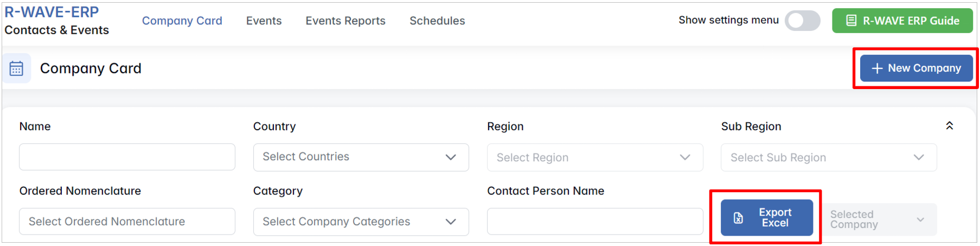
Task: Click the Company Card calendar icon
Action: click(x=16, y=68)
